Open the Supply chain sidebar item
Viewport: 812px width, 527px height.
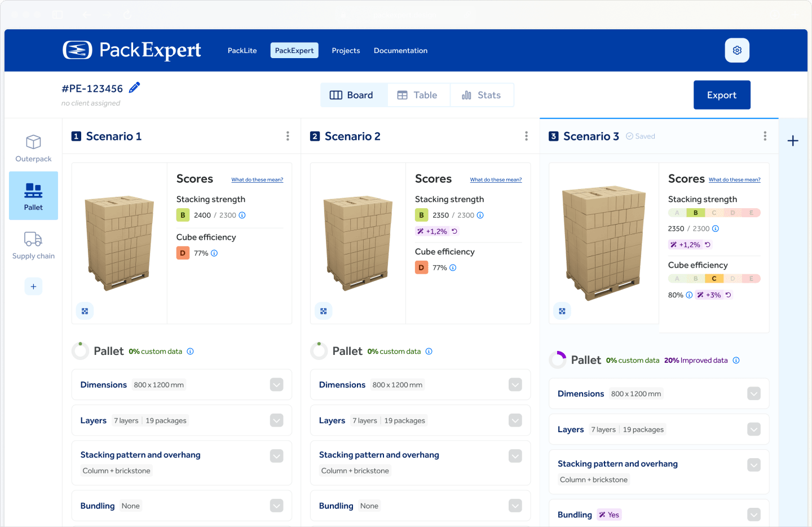click(x=33, y=245)
